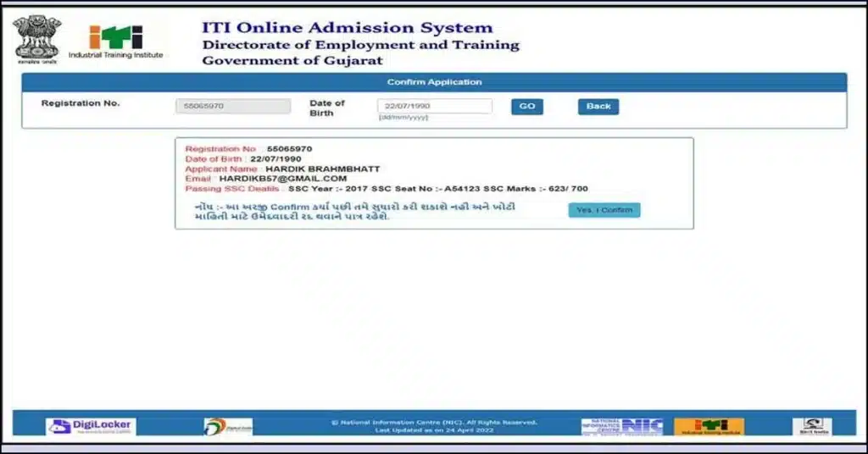Viewport: 868px width, 454px height.
Task: Click the Gujarati note text about Confirm
Action: (x=355, y=211)
